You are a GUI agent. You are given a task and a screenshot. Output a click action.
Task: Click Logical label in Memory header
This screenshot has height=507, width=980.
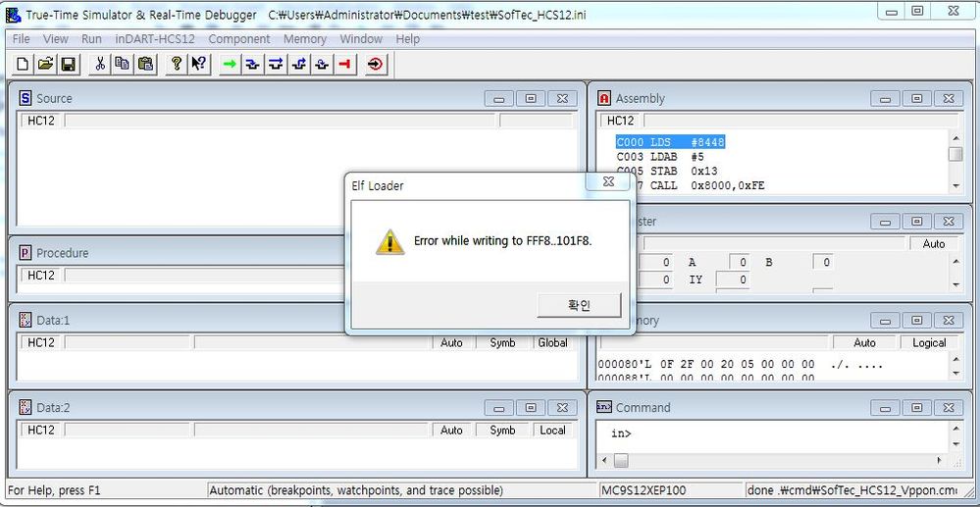[x=929, y=342]
